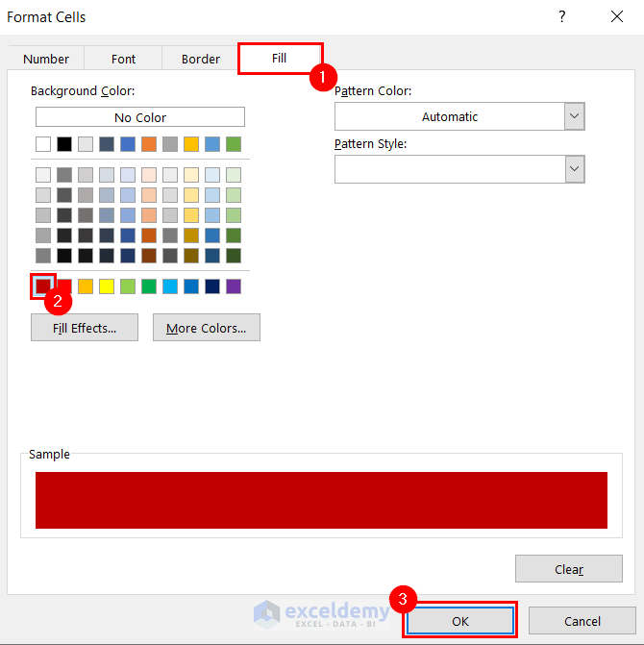Click the red Sample preview area
This screenshot has height=645, width=644.
click(x=321, y=500)
